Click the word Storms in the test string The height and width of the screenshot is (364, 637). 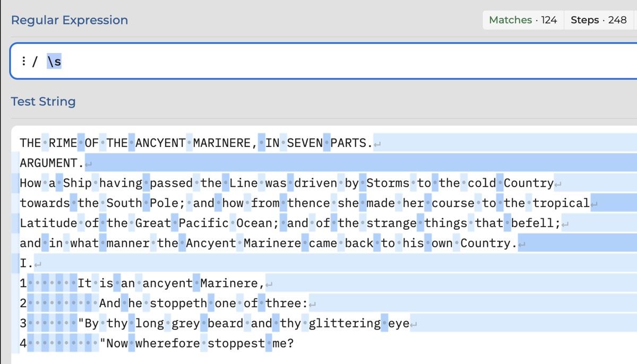tap(388, 184)
